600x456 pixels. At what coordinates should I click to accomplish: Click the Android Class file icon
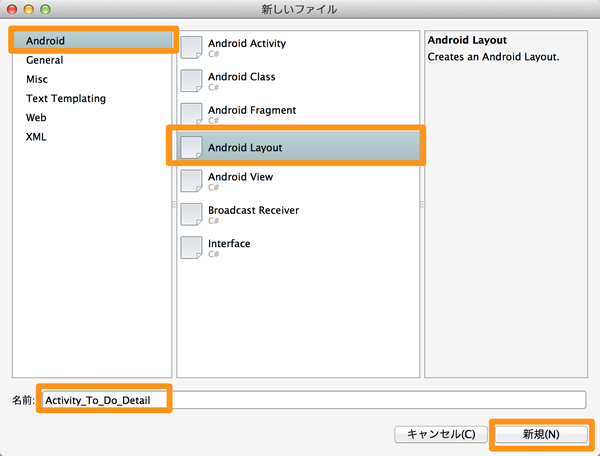point(191,81)
